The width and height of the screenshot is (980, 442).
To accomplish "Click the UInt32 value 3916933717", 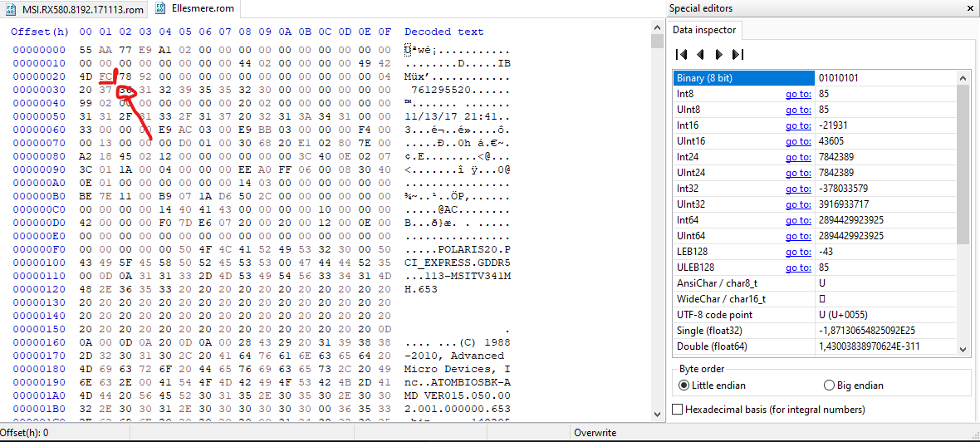I will tap(843, 204).
